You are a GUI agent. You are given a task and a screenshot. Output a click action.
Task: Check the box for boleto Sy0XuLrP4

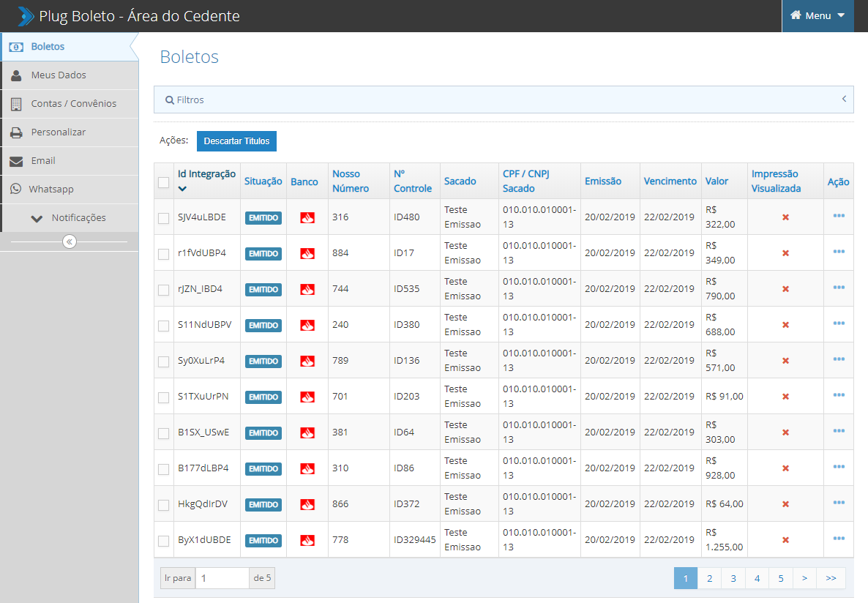tap(163, 362)
